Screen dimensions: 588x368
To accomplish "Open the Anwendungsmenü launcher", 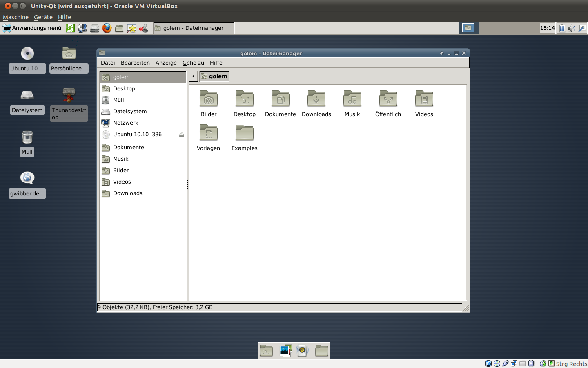I will [32, 28].
